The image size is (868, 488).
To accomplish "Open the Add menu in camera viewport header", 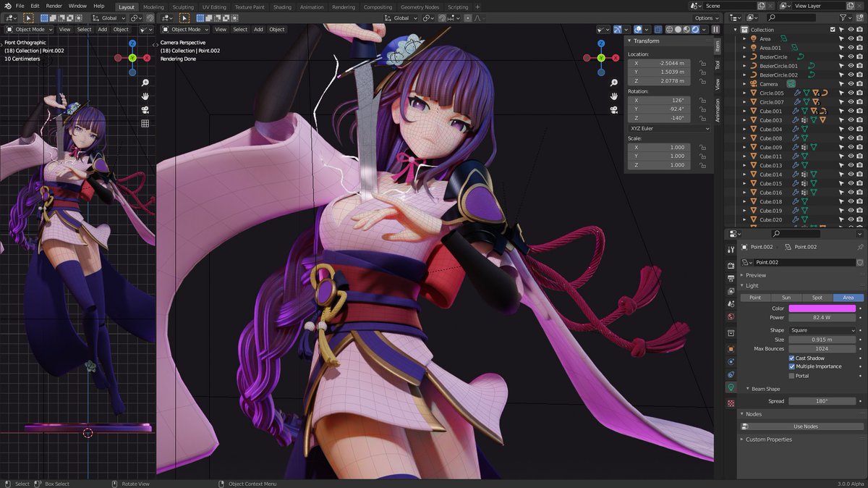I will [258, 30].
